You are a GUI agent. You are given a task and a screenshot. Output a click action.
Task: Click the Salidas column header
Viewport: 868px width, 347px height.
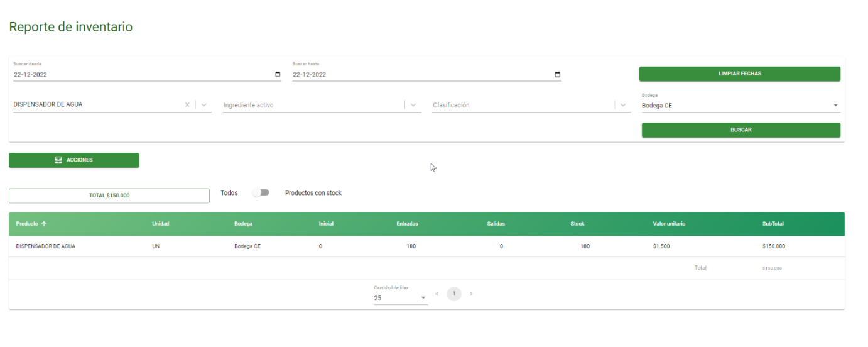[x=496, y=224]
